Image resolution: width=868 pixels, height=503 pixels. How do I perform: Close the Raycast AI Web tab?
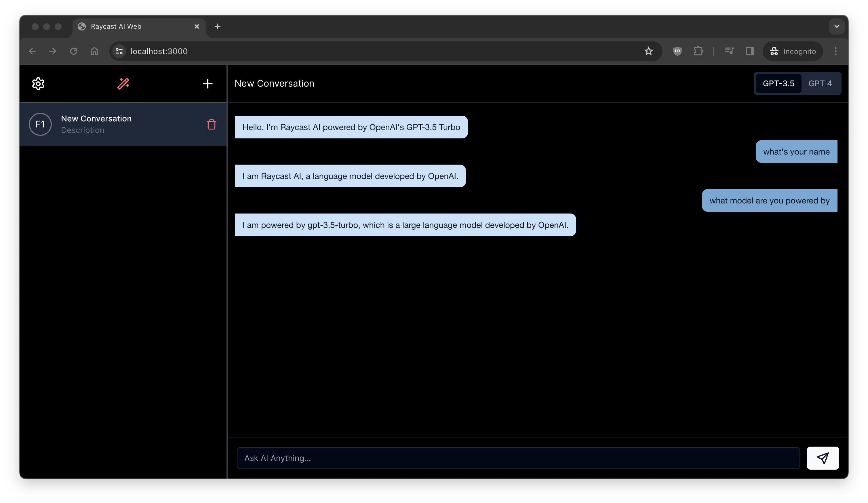tap(197, 26)
